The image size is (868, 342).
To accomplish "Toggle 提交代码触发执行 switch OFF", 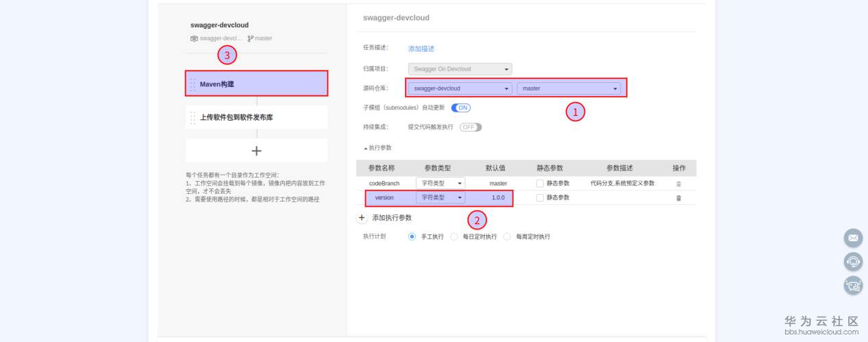I will [x=471, y=127].
